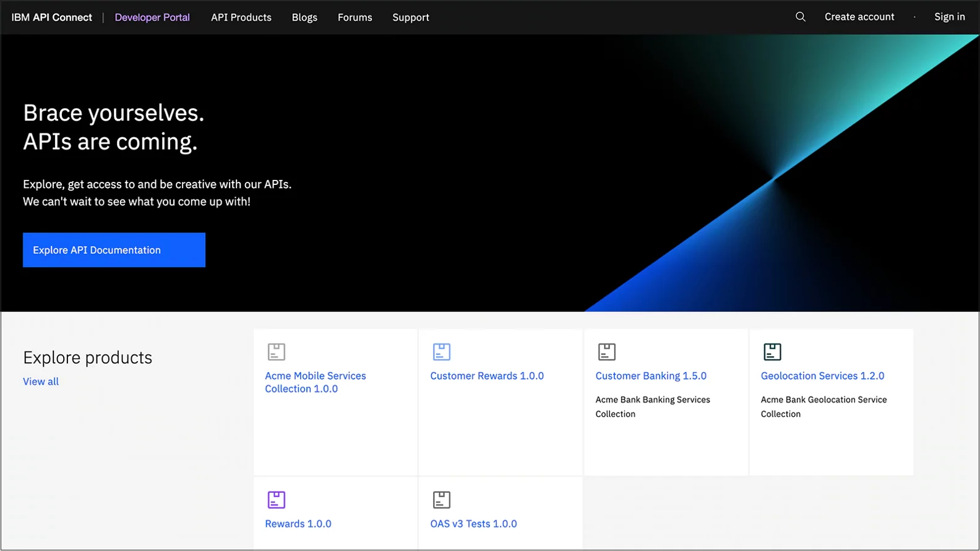This screenshot has height=551, width=980.
Task: Click 'Acme Bank Geolocation Service Collection' description
Action: tap(823, 407)
